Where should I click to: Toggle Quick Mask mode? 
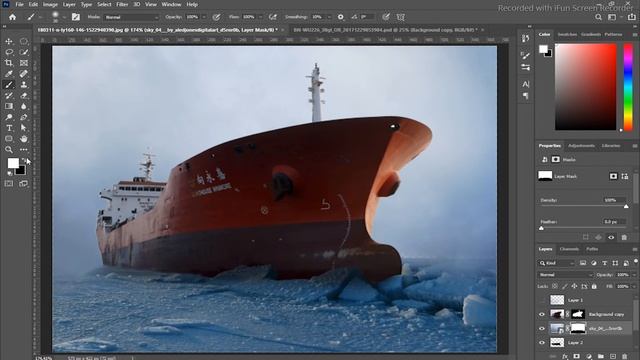[x=9, y=184]
